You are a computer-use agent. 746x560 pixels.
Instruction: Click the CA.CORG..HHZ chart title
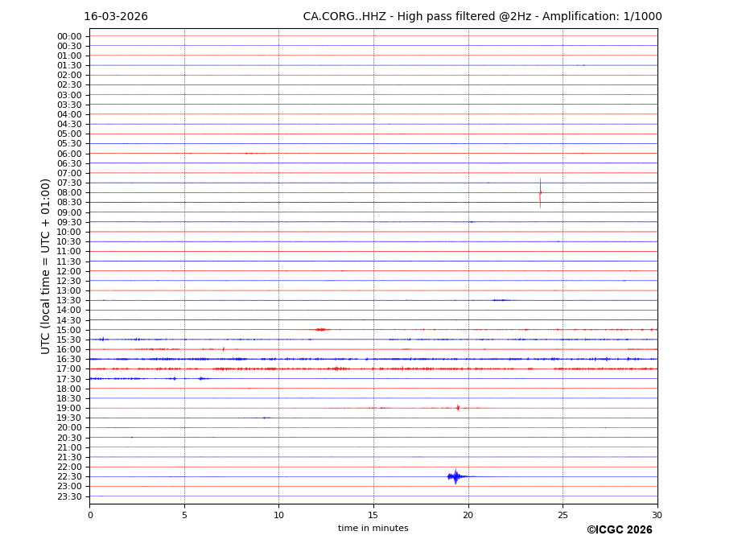(x=482, y=17)
